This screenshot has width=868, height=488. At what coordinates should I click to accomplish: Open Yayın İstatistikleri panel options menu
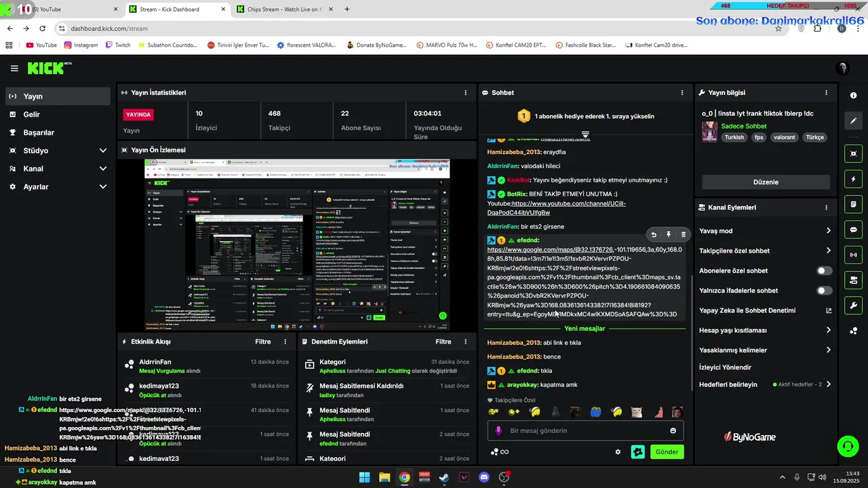click(x=465, y=93)
